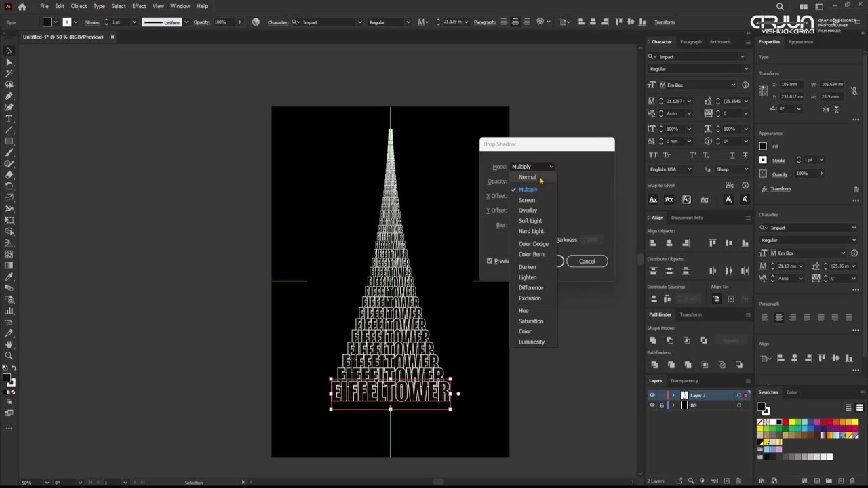
Task: Choose Normal blend mode from list
Action: (x=527, y=177)
